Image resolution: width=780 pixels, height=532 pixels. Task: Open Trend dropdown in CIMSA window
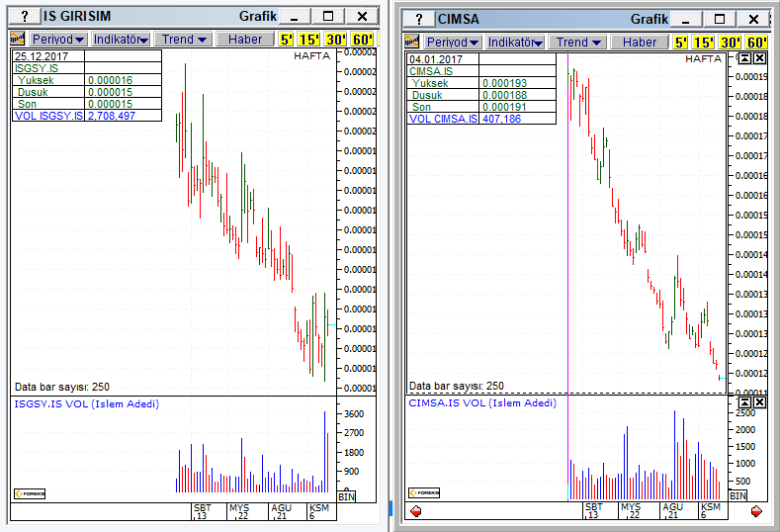click(578, 43)
